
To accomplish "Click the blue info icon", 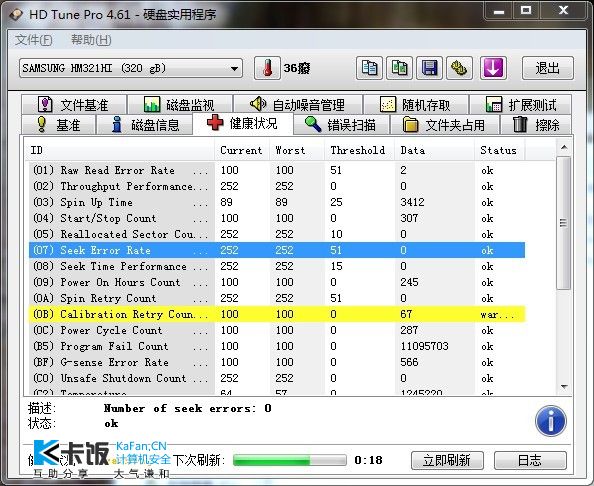I will pyautogui.click(x=551, y=420).
